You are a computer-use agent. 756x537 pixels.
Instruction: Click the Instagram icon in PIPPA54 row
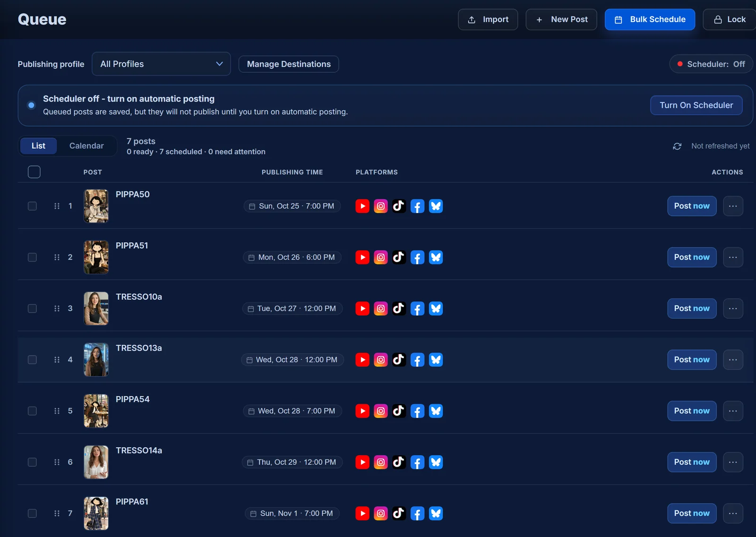point(381,411)
